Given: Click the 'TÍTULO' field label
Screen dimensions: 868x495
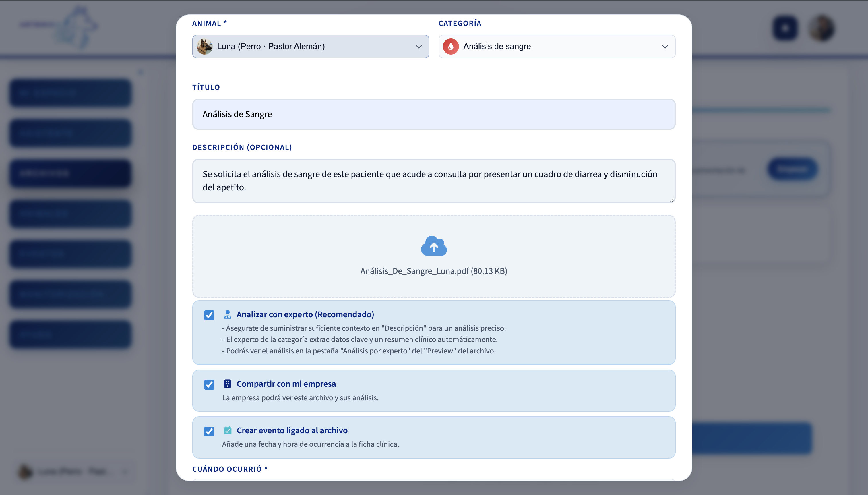Looking at the screenshot, I should (x=206, y=87).
